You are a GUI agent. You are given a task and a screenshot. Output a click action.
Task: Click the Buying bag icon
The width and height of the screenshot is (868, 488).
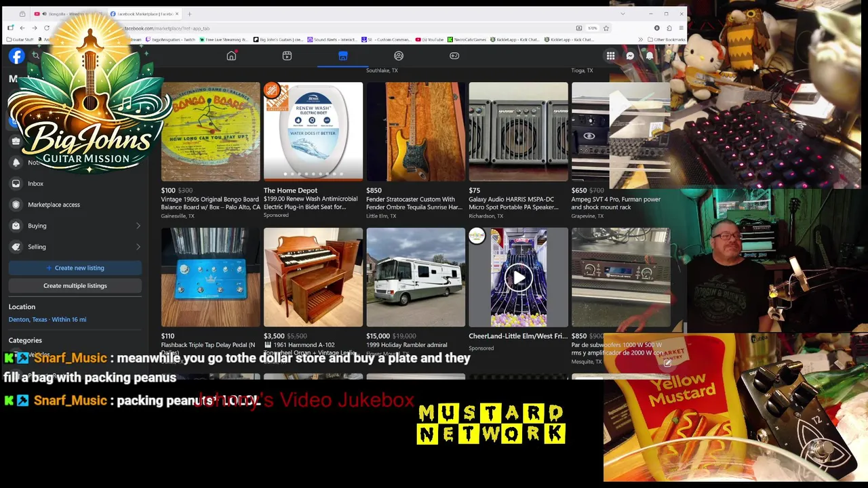pos(16,226)
